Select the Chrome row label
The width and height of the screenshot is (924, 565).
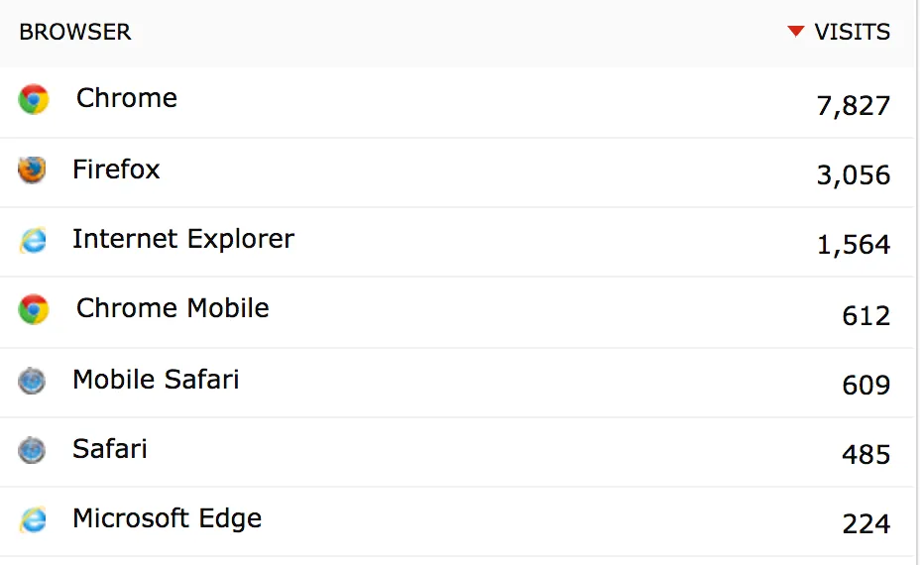[127, 98]
